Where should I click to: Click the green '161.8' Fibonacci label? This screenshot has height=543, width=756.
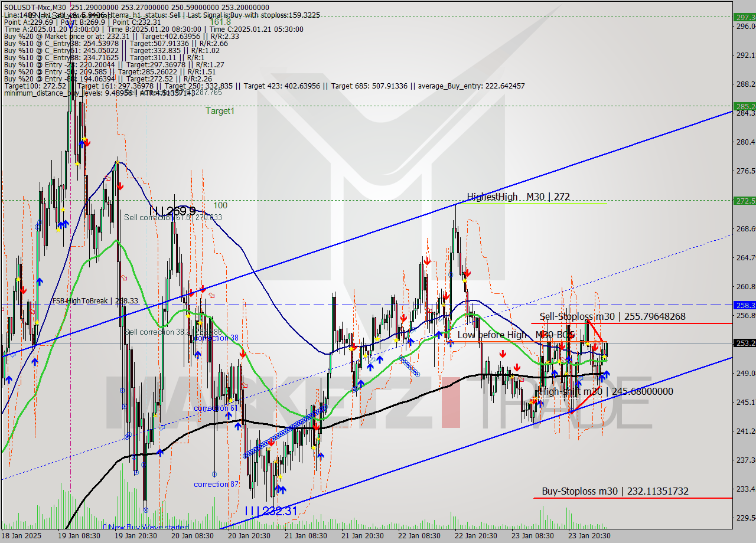point(219,22)
